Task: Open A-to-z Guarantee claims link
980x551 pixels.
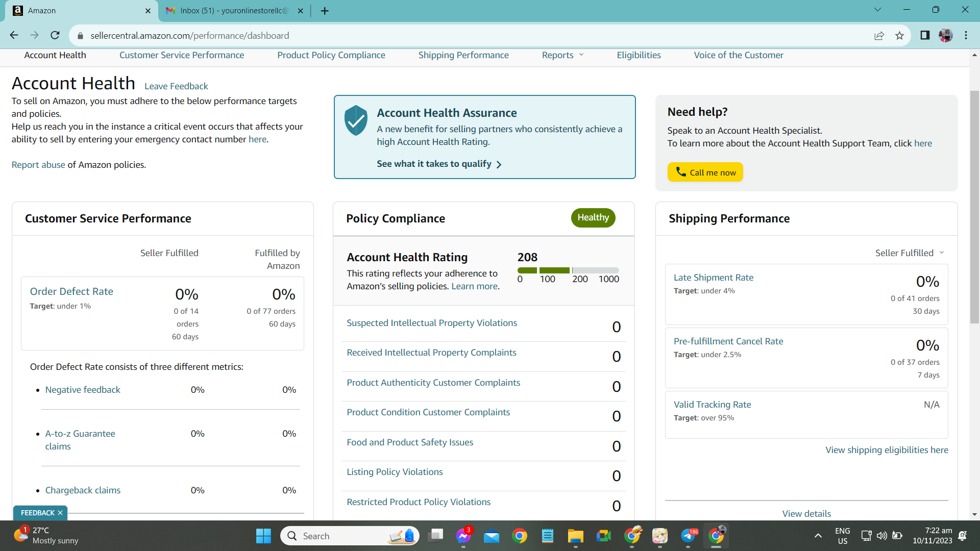Action: point(80,440)
